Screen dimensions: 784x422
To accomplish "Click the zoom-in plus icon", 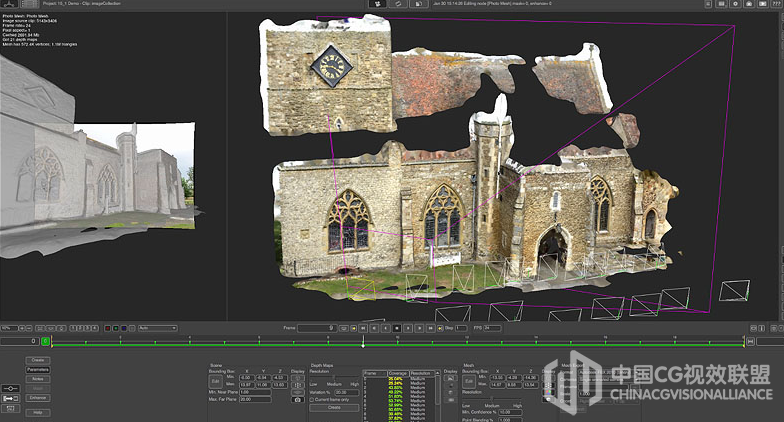I will click(x=22, y=328).
